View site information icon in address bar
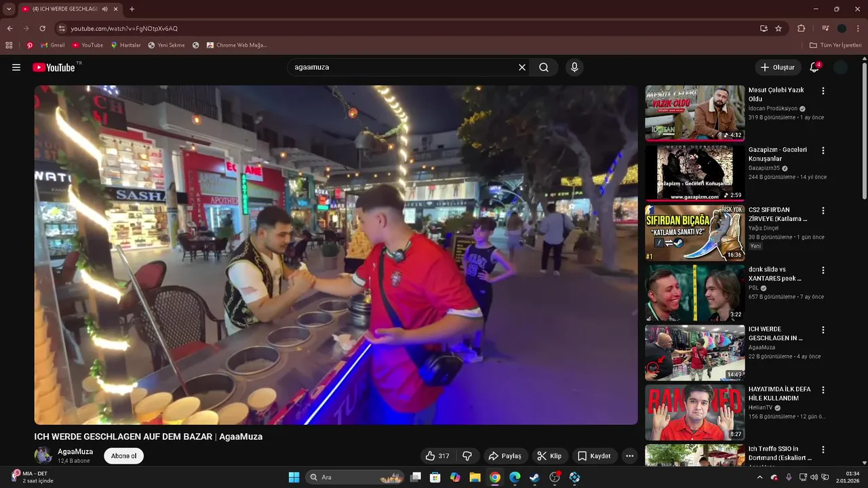868x488 pixels. click(62, 28)
